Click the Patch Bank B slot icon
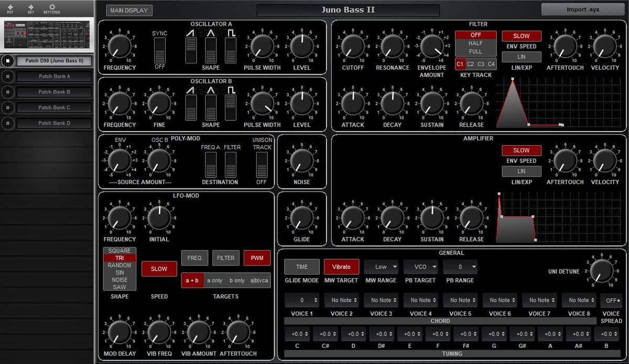629x364 pixels. (x=8, y=92)
